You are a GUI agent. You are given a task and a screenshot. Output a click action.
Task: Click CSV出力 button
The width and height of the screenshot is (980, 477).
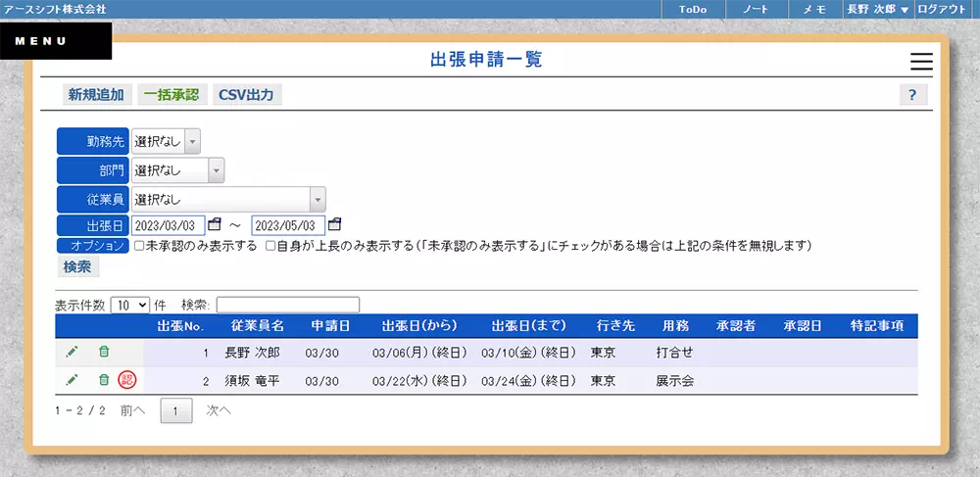click(x=246, y=95)
